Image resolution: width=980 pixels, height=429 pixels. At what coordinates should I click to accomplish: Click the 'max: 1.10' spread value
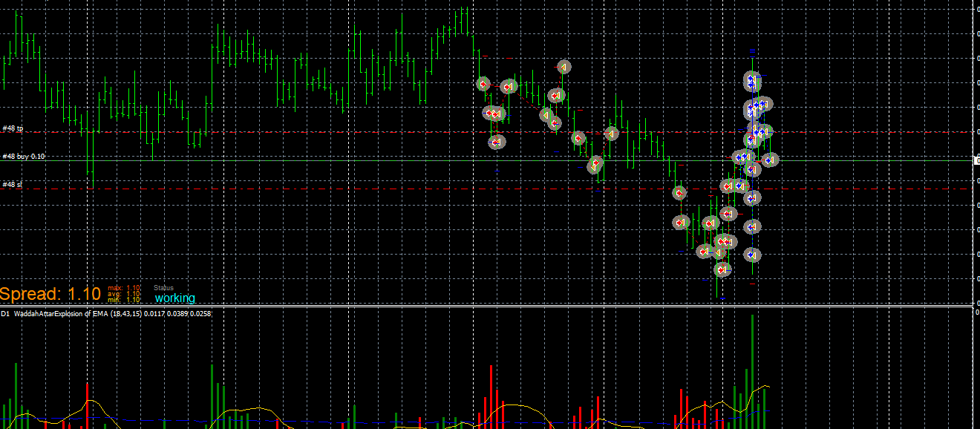point(124,288)
